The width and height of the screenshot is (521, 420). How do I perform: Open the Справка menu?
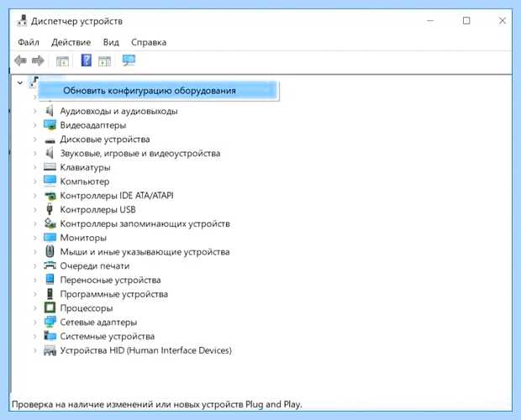pyautogui.click(x=149, y=43)
